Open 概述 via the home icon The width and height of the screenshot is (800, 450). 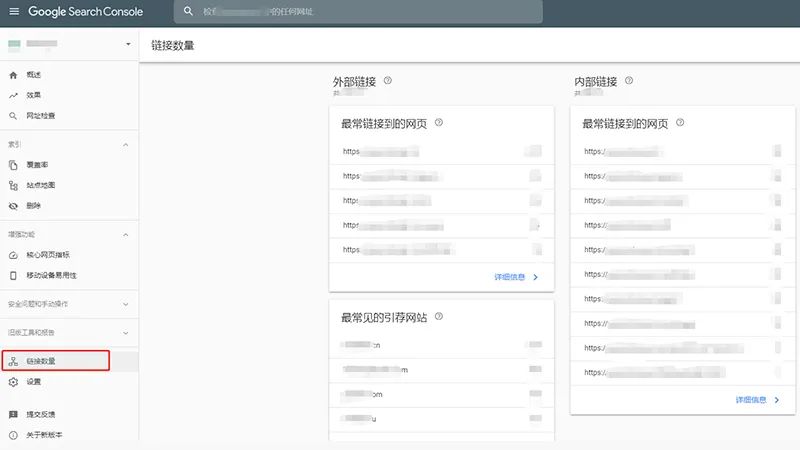pyautogui.click(x=13, y=75)
